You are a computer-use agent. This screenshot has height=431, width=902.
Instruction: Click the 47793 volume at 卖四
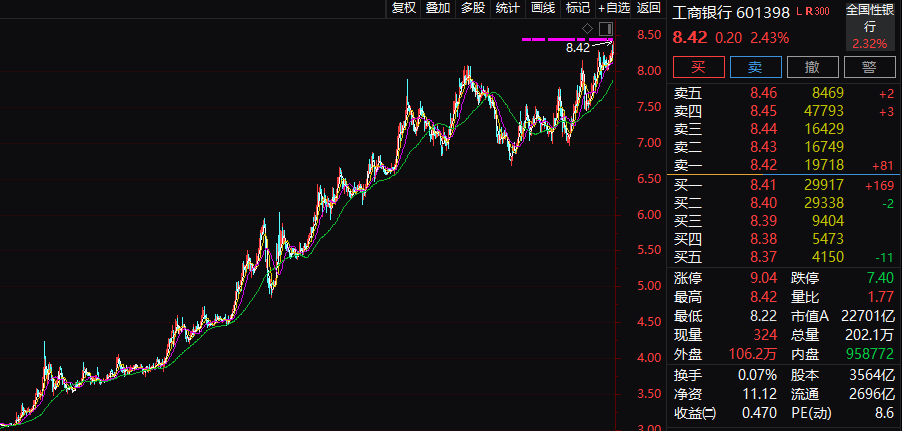(824, 111)
